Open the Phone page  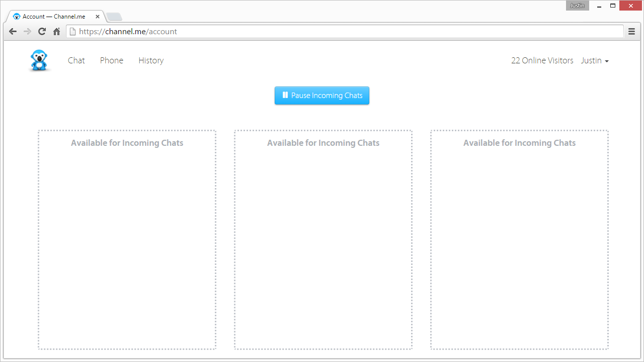click(112, 60)
